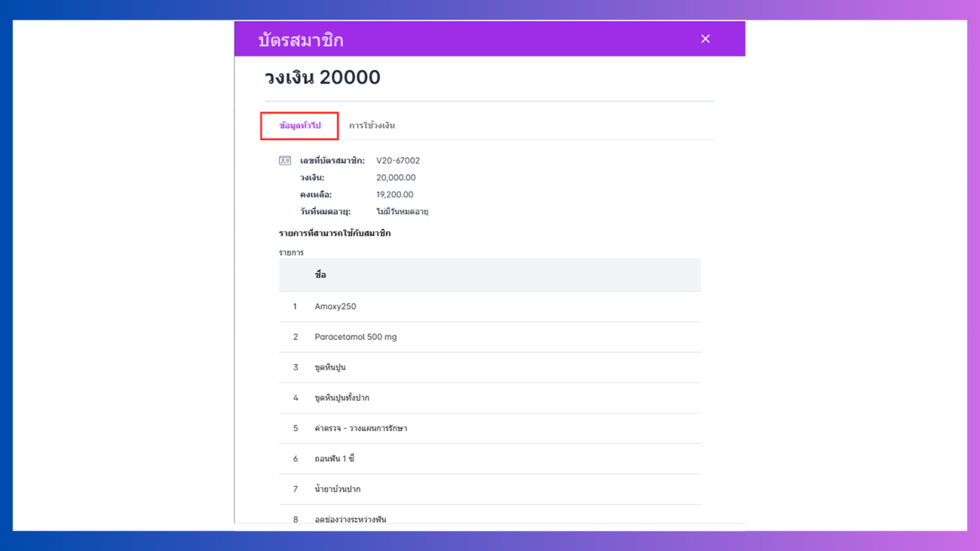The image size is (980, 551).
Task: Click the remaining balance 19,200.00
Action: point(395,195)
